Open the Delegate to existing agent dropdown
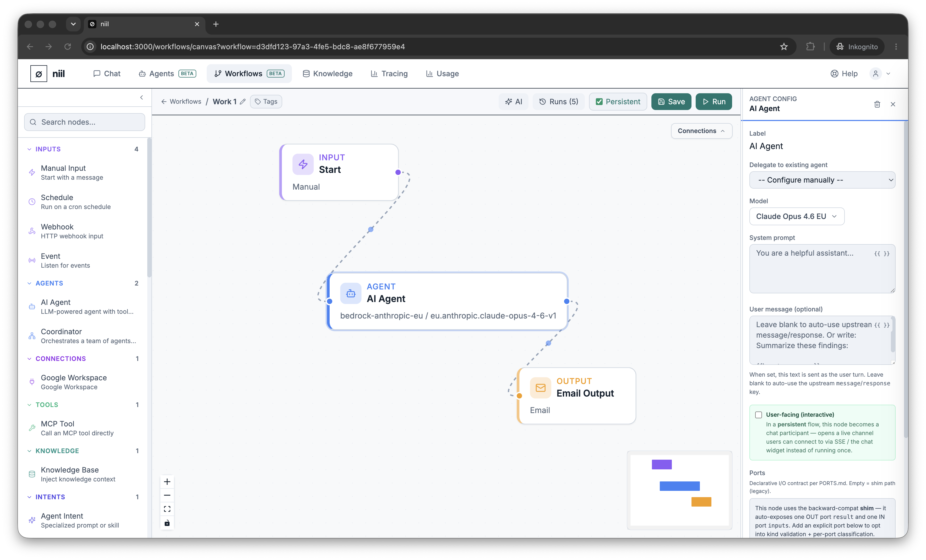The image size is (926, 560). pyautogui.click(x=822, y=180)
